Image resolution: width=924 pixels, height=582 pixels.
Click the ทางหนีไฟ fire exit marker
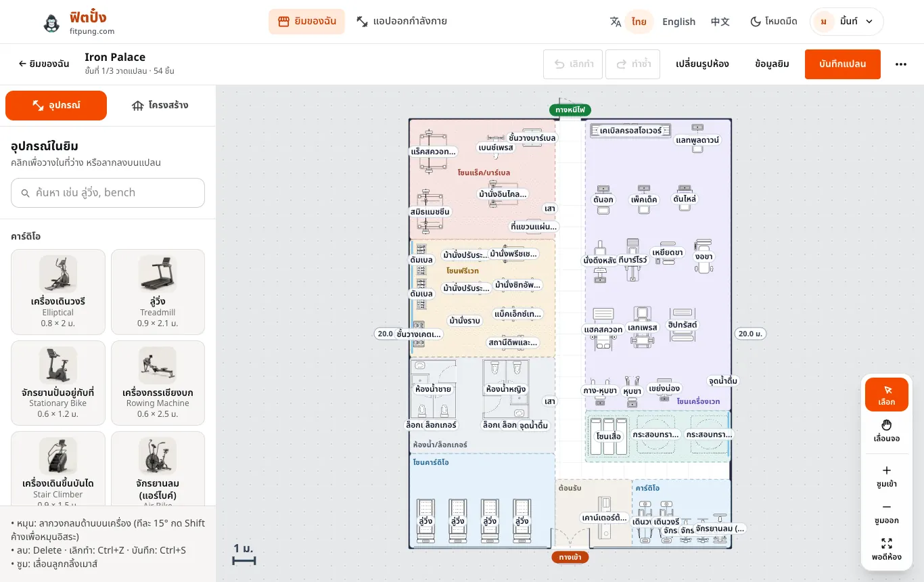click(x=570, y=110)
